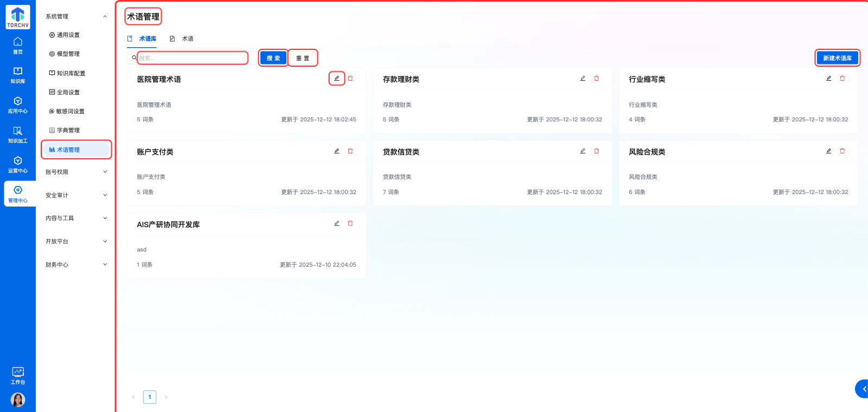Open 知识加工 in the sidebar

click(x=18, y=135)
